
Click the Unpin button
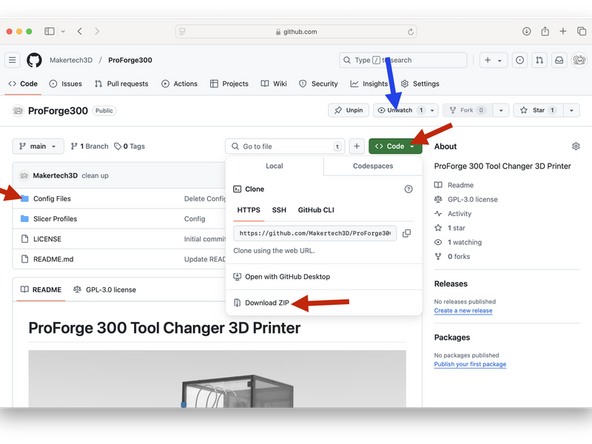click(348, 110)
